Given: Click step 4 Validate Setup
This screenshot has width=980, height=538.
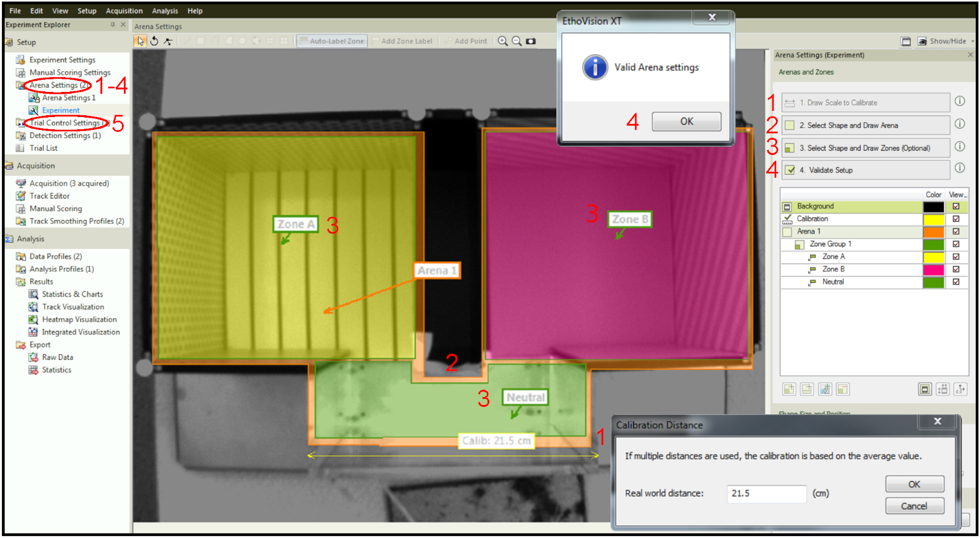Looking at the screenshot, I should point(865,170).
